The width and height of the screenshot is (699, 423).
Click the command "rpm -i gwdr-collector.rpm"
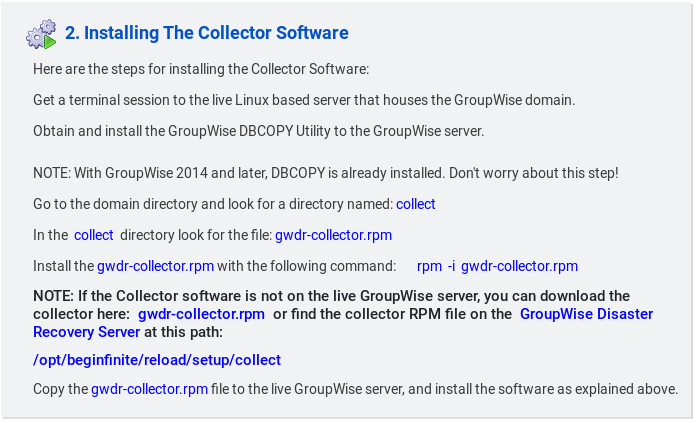(498, 266)
